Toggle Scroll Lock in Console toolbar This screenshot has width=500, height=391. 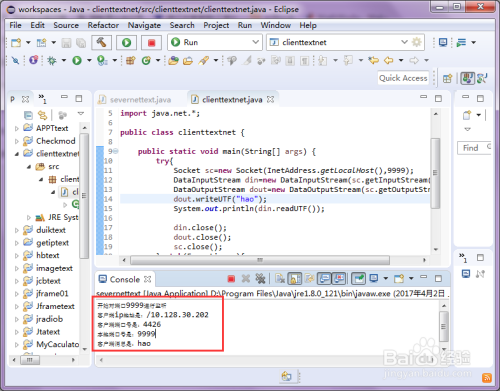[295, 278]
